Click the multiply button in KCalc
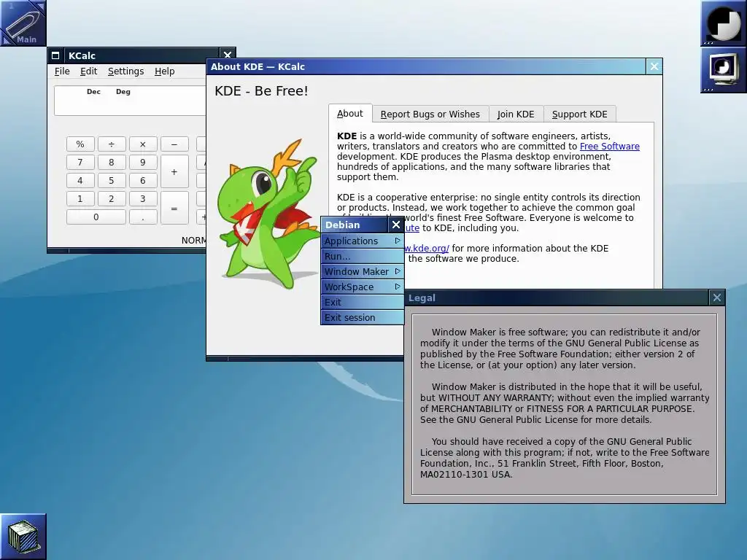Screen dimensions: 747x560 pyautogui.click(x=142, y=144)
